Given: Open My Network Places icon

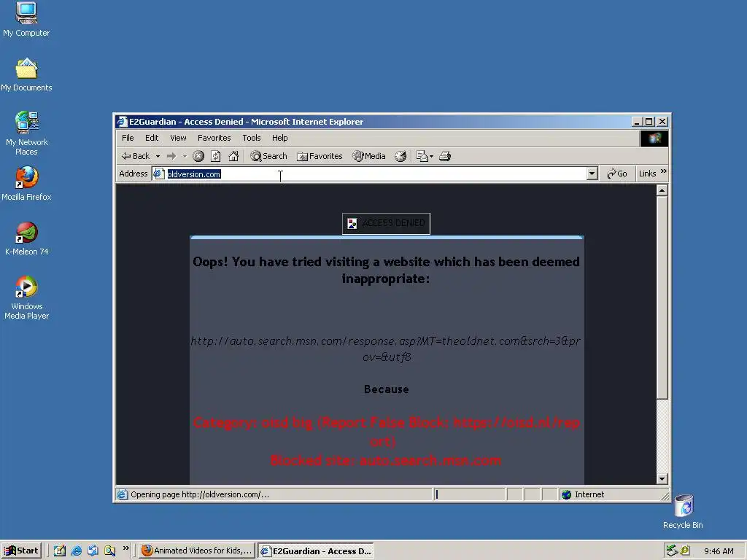Looking at the screenshot, I should [26, 133].
